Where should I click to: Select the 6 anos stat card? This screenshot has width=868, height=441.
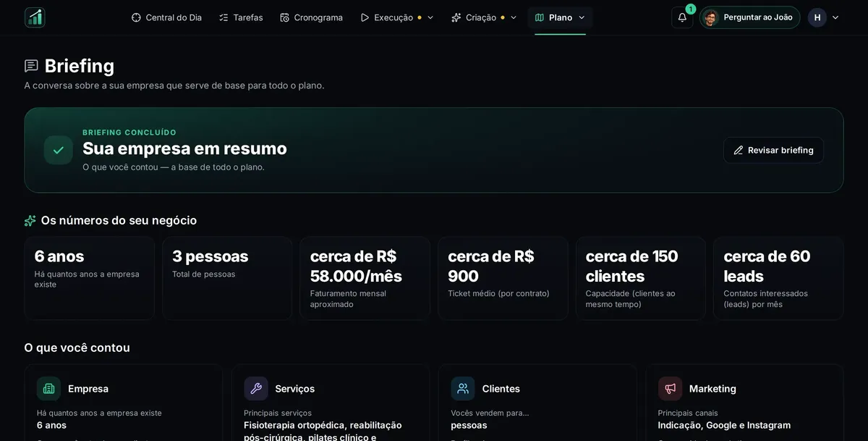click(90, 278)
